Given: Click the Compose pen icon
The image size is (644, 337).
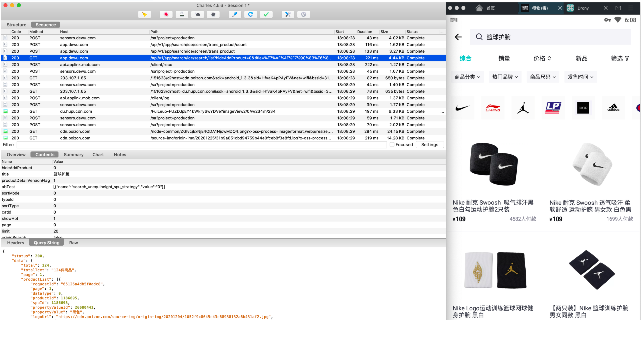Looking at the screenshot, I should pyautogui.click(x=234, y=14).
